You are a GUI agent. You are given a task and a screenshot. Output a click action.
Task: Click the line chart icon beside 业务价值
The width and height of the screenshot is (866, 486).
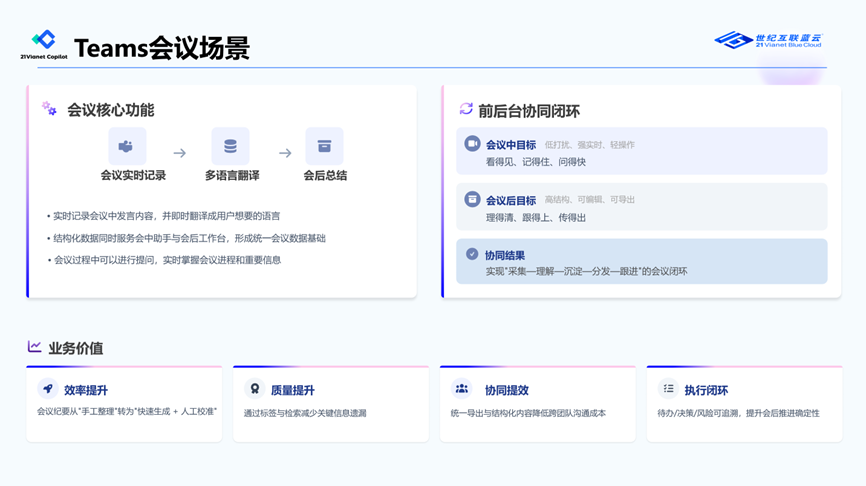pos(35,347)
